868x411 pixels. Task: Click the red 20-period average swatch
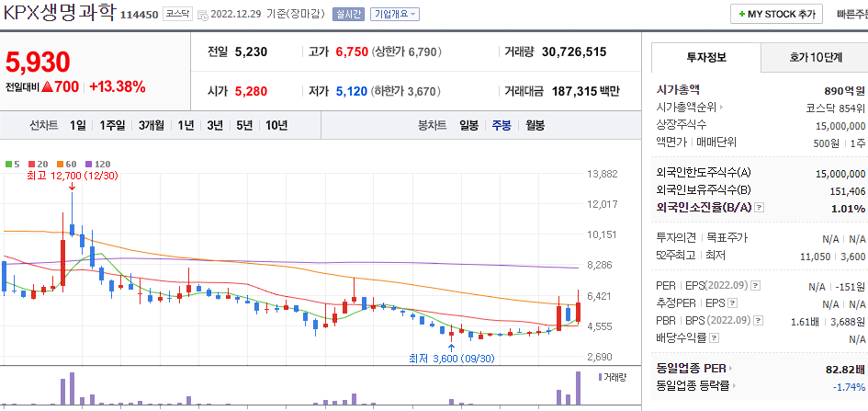[x=31, y=165]
